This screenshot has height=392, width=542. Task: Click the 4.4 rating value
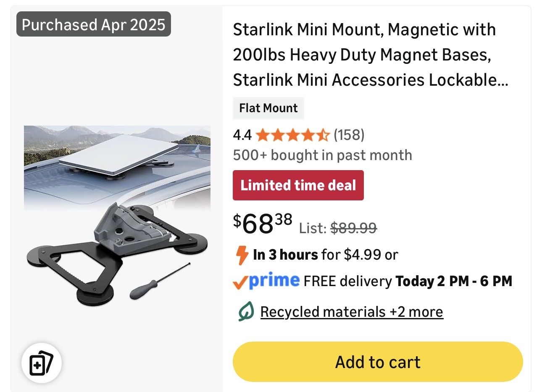click(242, 135)
